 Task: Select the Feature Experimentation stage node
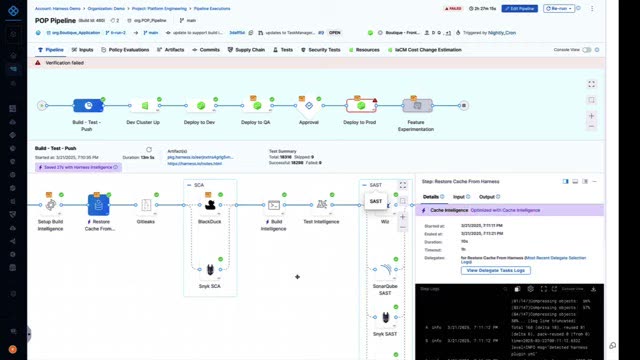(417, 106)
